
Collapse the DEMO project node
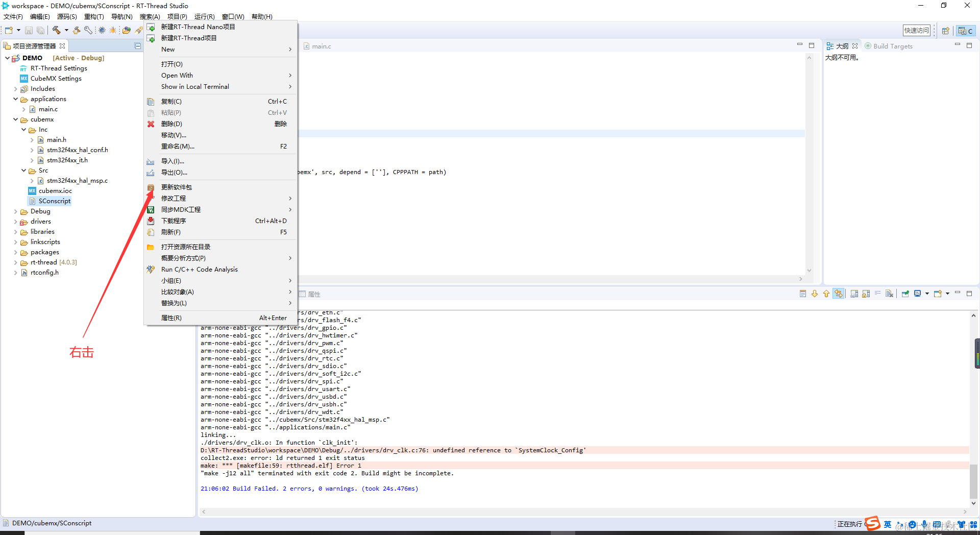pyautogui.click(x=7, y=58)
